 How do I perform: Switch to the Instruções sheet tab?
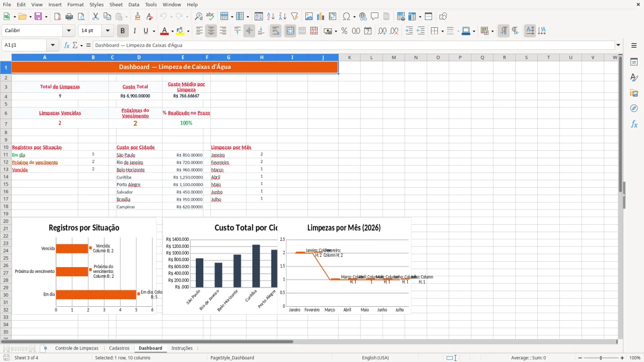(182, 348)
